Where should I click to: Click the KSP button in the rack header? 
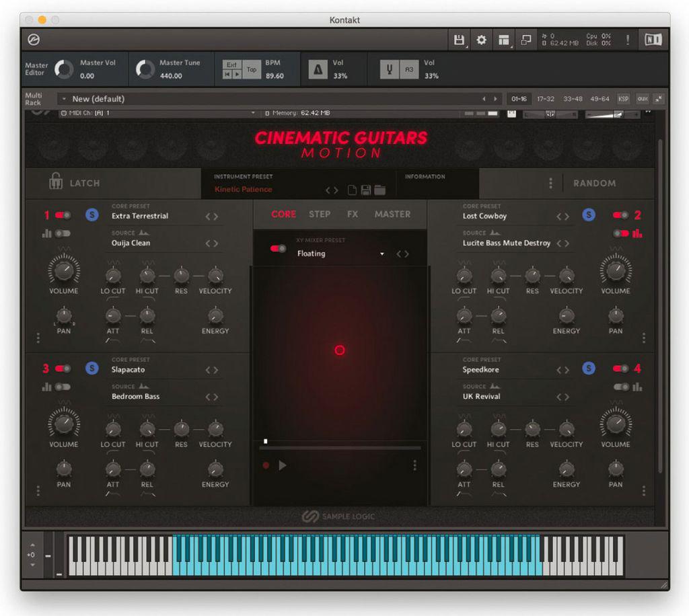(623, 99)
